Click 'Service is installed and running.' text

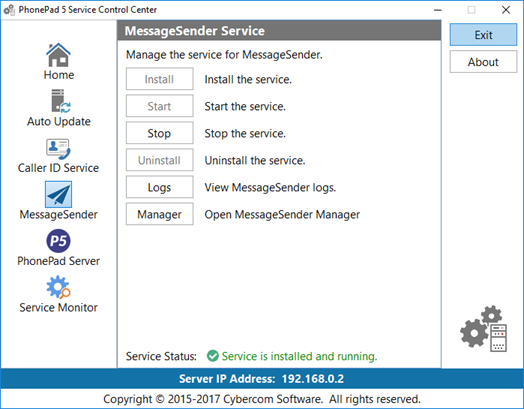(x=299, y=356)
